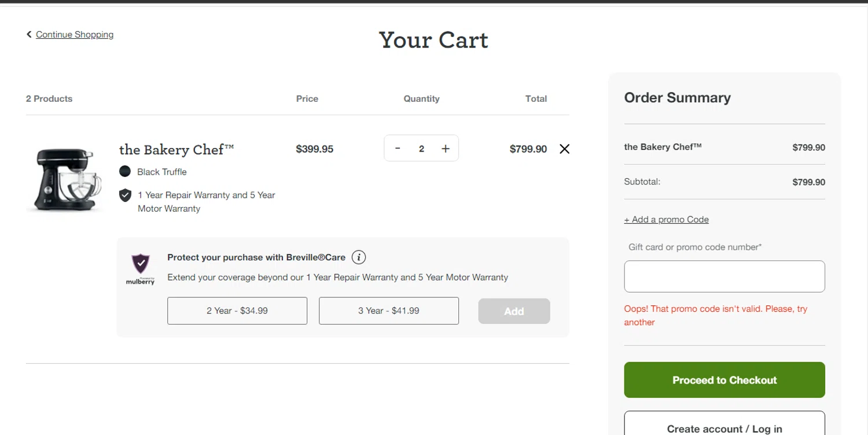Open the Breville Care info icon
Screen dimensions: 868x435
[x=359, y=257]
